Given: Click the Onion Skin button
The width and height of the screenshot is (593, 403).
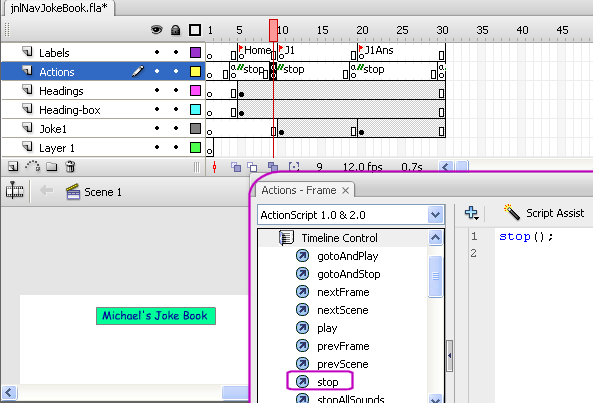Looking at the screenshot, I should 236,167.
